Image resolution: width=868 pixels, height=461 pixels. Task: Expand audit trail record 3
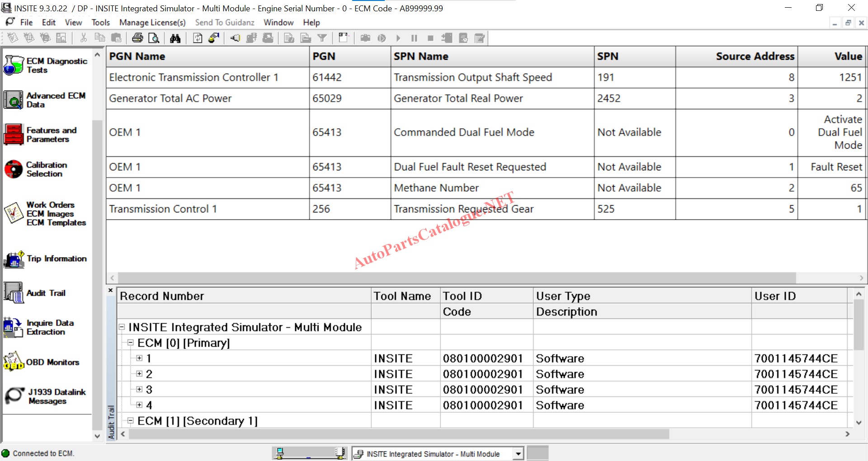[x=139, y=389]
